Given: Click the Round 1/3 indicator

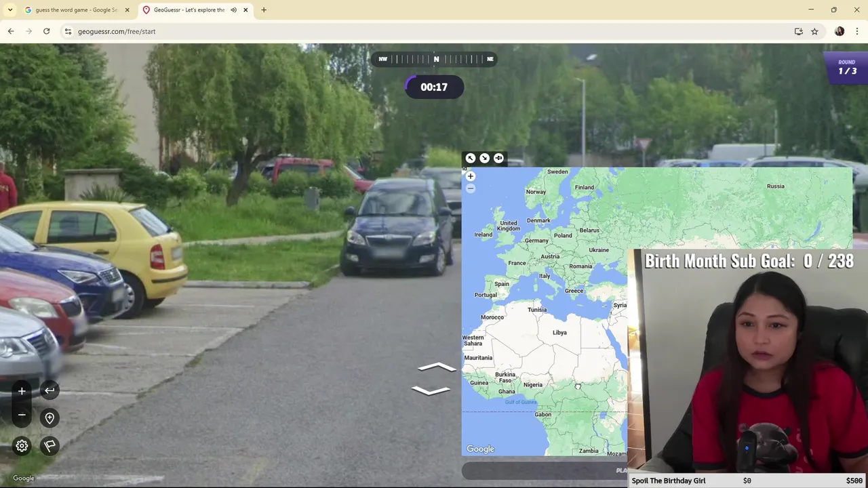Looking at the screenshot, I should click(846, 68).
